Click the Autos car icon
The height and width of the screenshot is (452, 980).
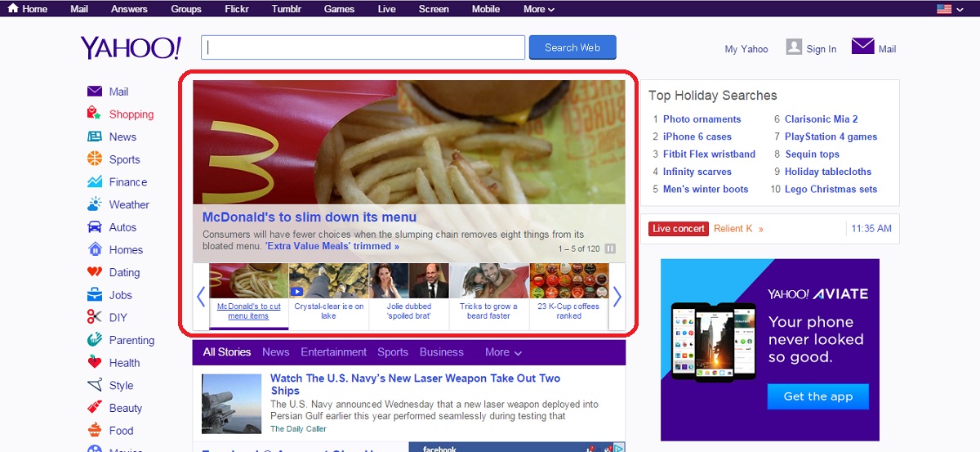[94, 227]
